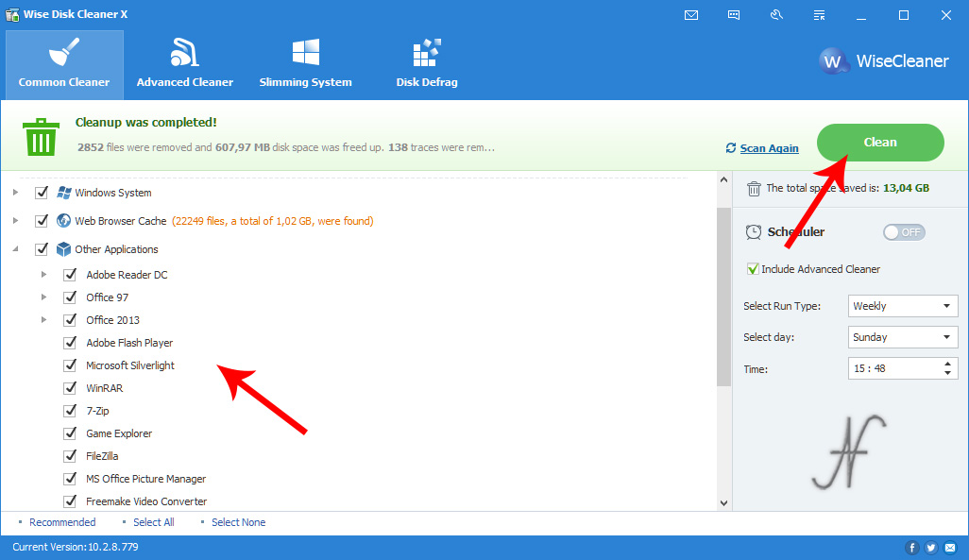Open the Twitter icon in status bar
969x560 pixels.
[931, 547]
